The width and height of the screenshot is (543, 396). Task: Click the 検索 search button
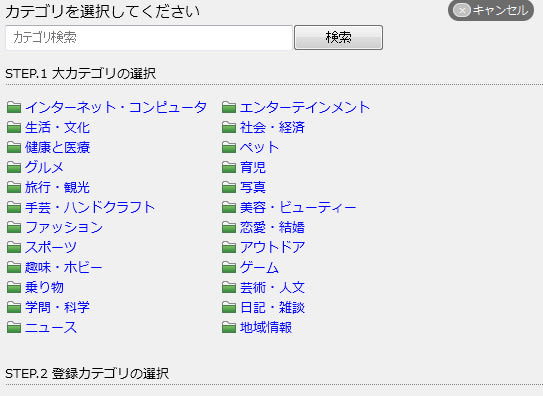tap(338, 37)
